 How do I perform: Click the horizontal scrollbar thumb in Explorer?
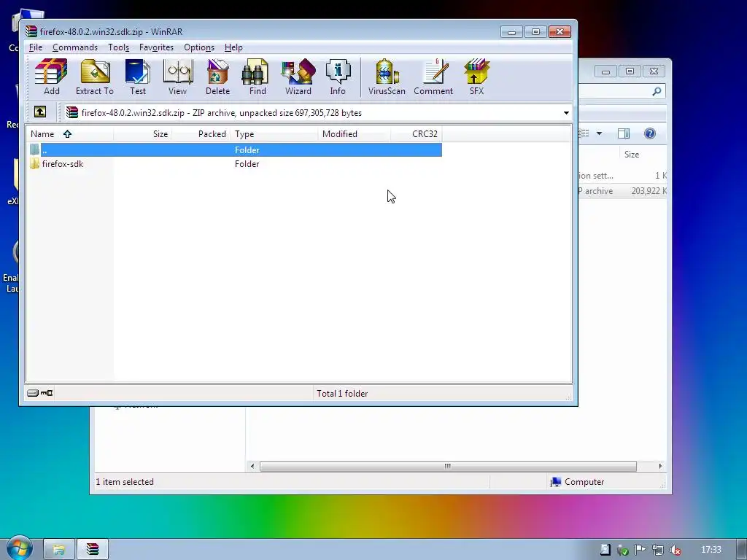click(448, 466)
